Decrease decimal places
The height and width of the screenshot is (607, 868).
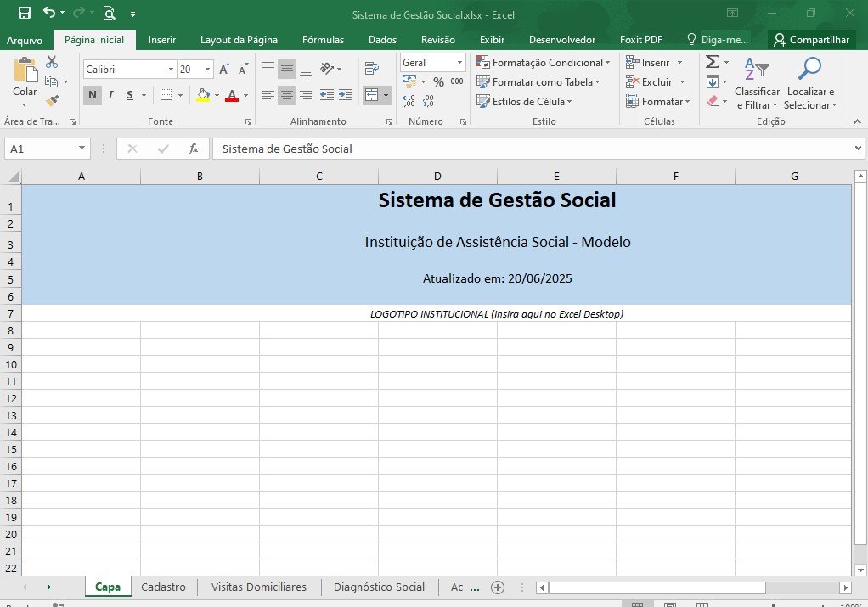pyautogui.click(x=428, y=101)
